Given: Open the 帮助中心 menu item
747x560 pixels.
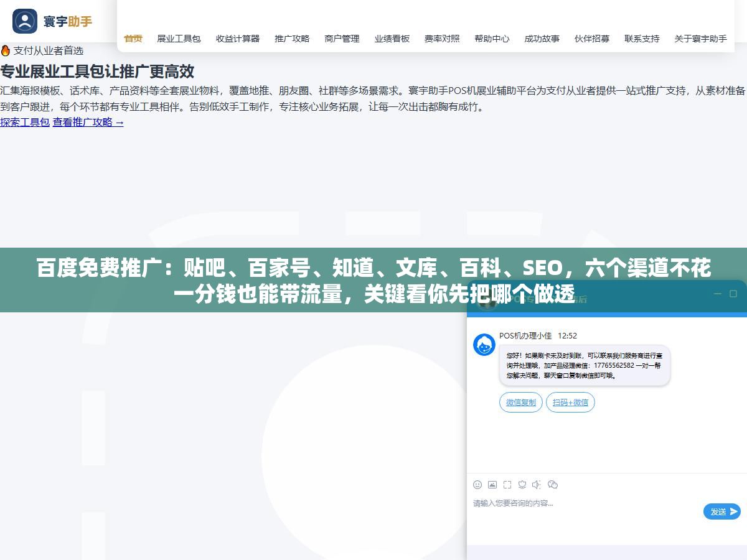Looking at the screenshot, I should click(x=492, y=39).
